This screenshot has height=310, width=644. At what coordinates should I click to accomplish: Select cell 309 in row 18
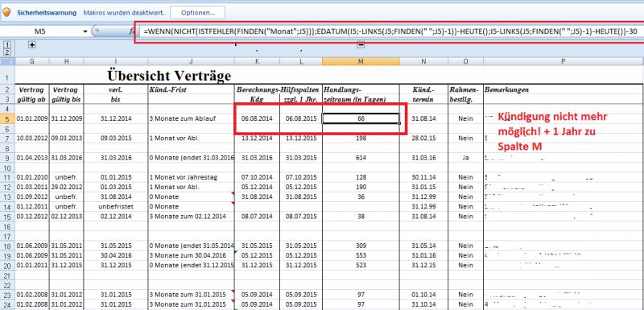tap(361, 246)
